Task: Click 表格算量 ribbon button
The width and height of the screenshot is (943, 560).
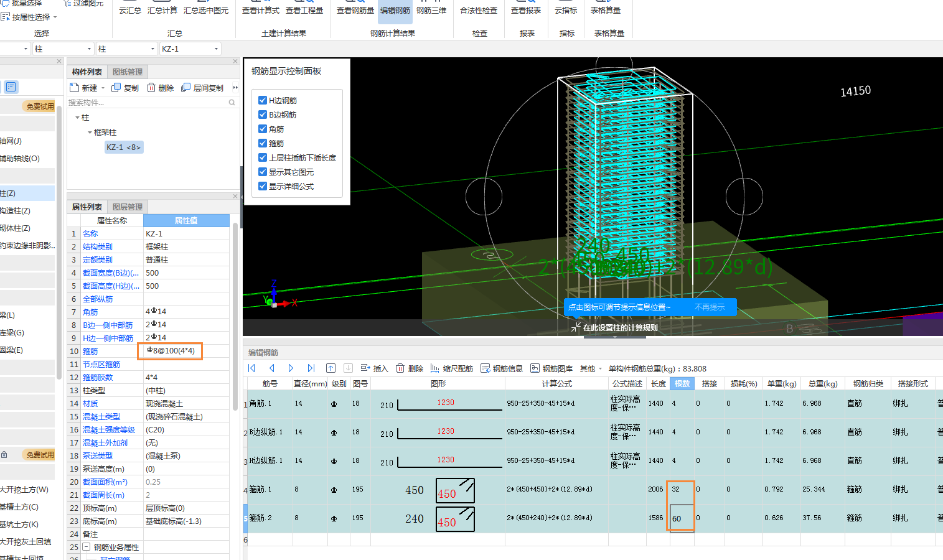Action: [606, 7]
